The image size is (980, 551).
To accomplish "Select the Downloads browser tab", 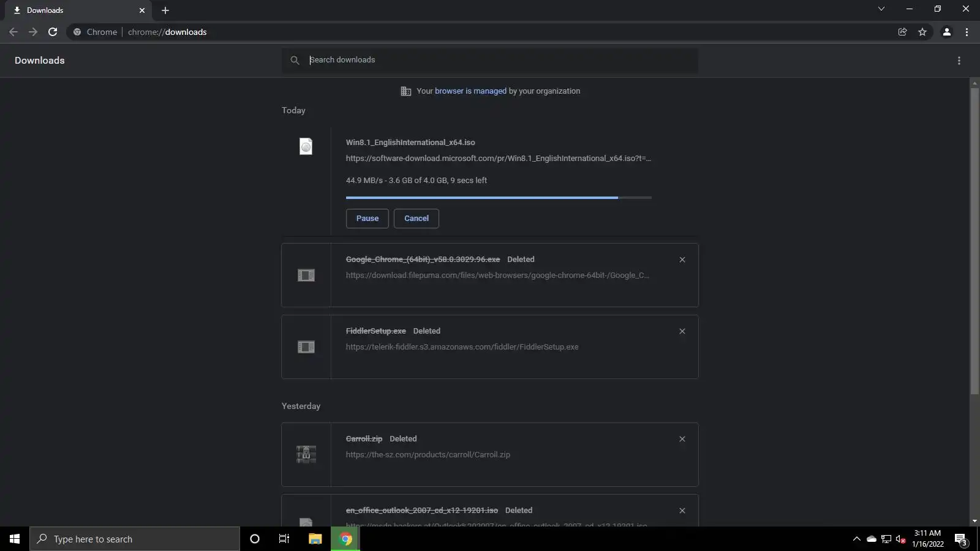I will pos(78,10).
